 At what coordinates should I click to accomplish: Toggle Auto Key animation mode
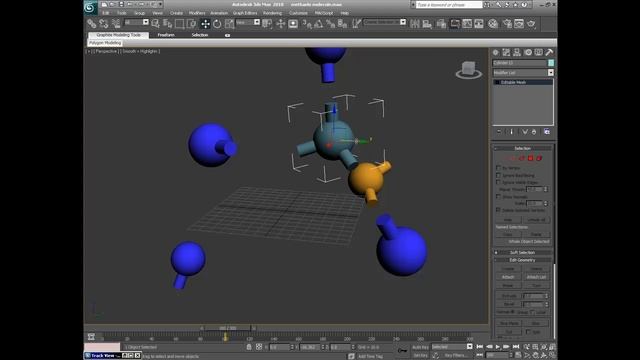[420, 347]
